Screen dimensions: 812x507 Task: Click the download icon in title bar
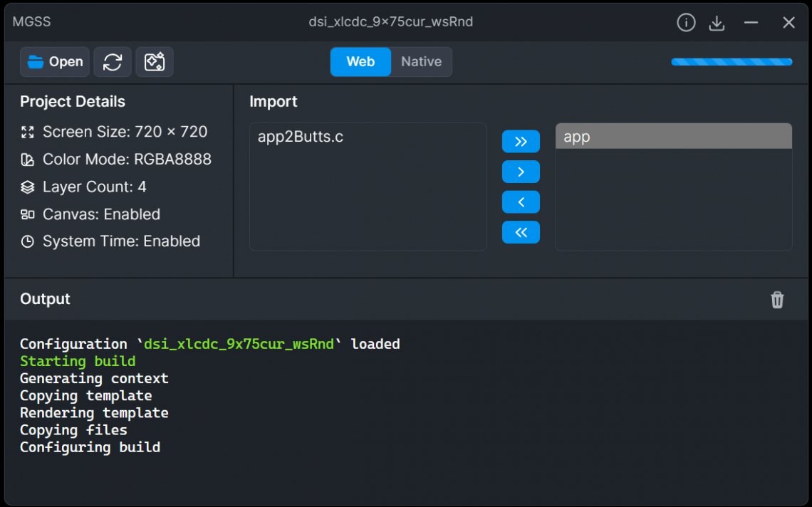click(717, 23)
